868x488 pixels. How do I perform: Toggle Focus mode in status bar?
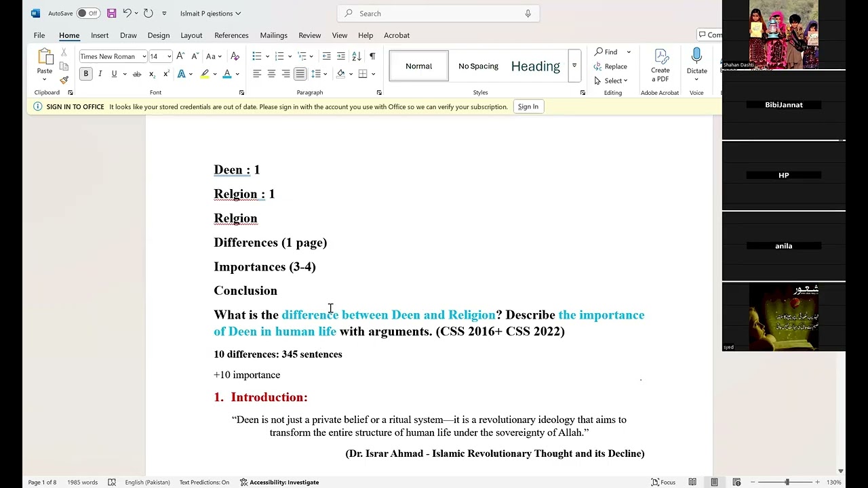click(663, 482)
